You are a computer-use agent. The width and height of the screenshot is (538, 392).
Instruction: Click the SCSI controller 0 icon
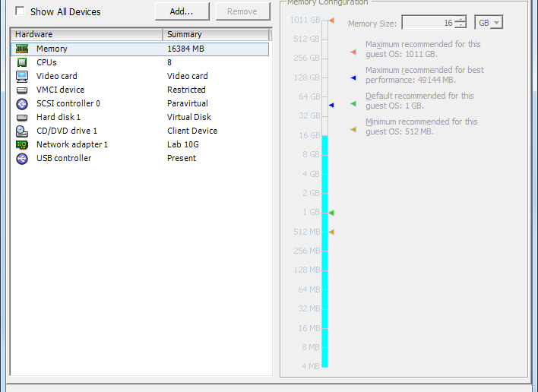pyautogui.click(x=22, y=103)
